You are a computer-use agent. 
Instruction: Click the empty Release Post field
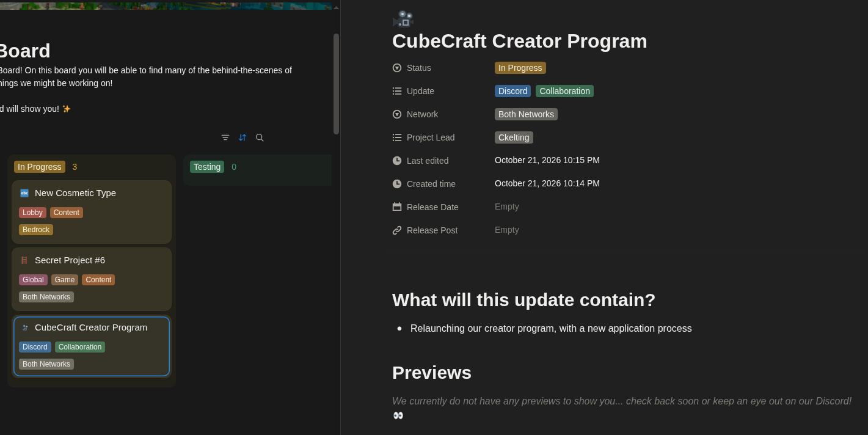pyautogui.click(x=507, y=230)
